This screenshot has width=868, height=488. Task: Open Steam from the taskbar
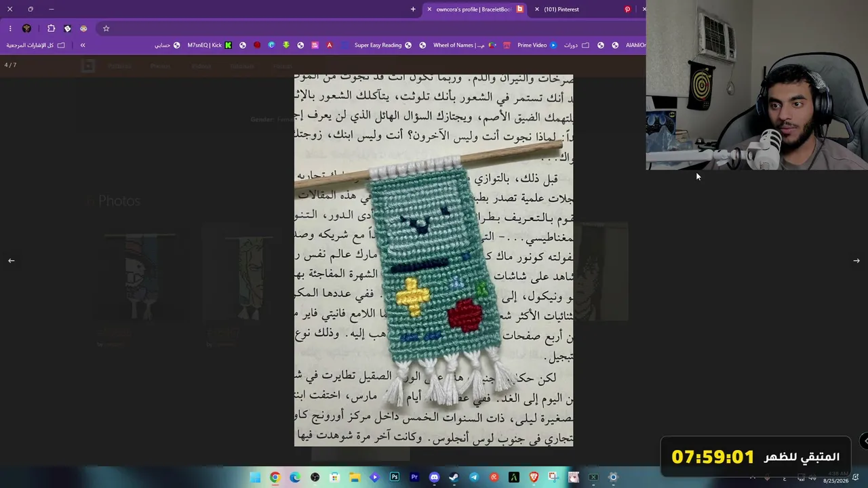[454, 477]
